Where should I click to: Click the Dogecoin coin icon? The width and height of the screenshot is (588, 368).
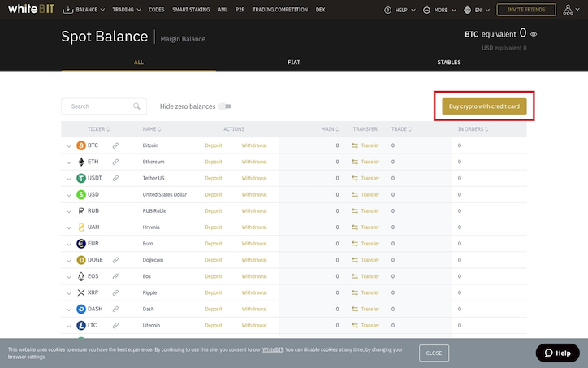pyautogui.click(x=81, y=260)
